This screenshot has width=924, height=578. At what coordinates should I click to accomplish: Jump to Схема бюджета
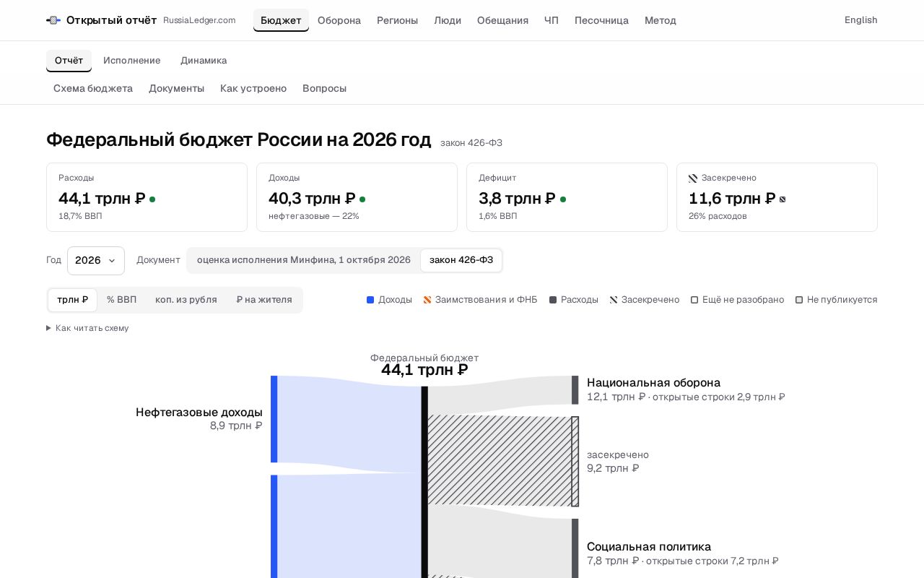[93, 88]
